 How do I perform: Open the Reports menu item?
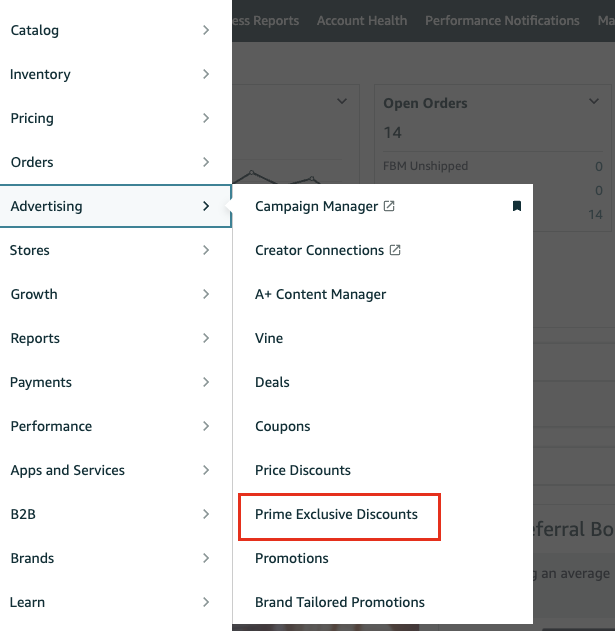tap(35, 338)
